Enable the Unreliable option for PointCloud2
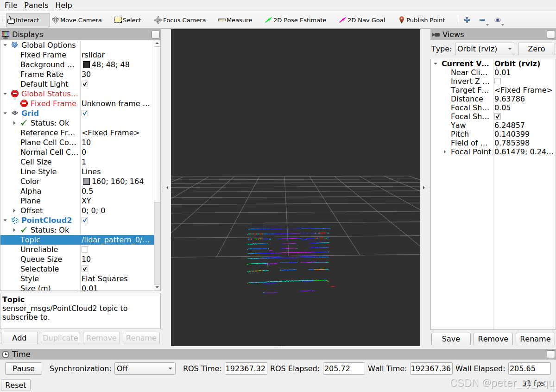Image resolution: width=556 pixels, height=392 pixels. [84, 249]
